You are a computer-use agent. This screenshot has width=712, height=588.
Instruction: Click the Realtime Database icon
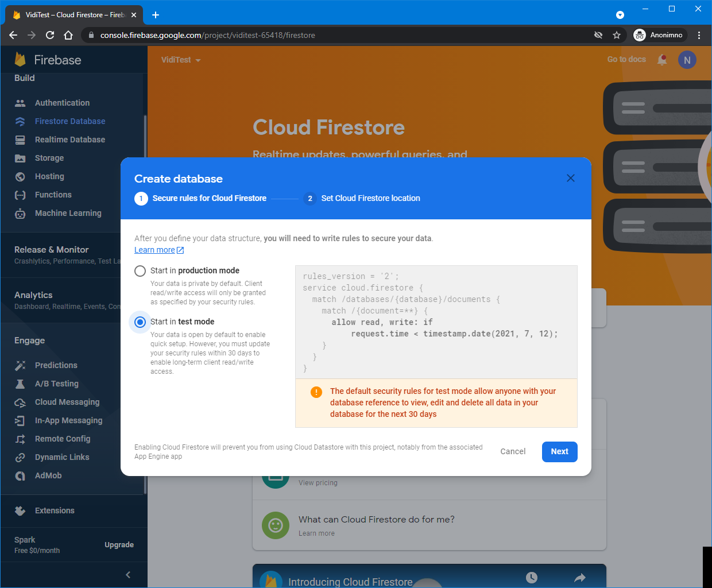point(20,140)
